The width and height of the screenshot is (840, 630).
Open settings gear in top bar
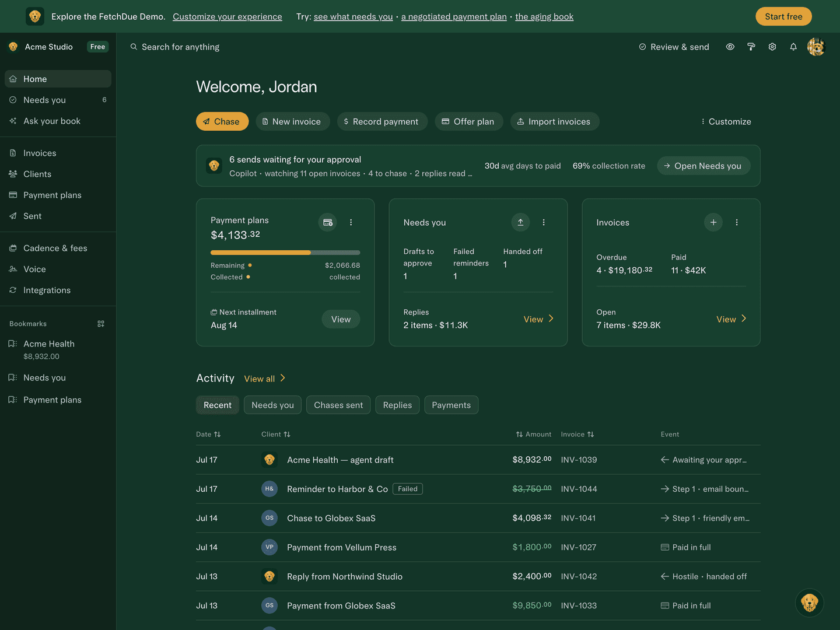point(772,47)
